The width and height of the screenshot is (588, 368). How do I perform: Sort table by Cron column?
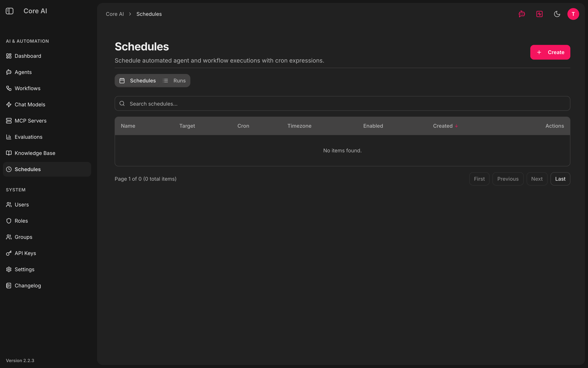243,126
